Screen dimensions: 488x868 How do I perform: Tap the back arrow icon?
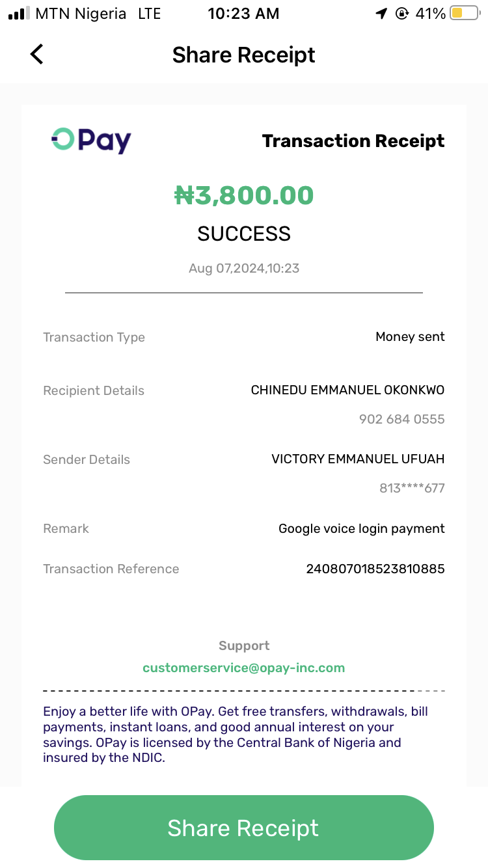tap(37, 55)
